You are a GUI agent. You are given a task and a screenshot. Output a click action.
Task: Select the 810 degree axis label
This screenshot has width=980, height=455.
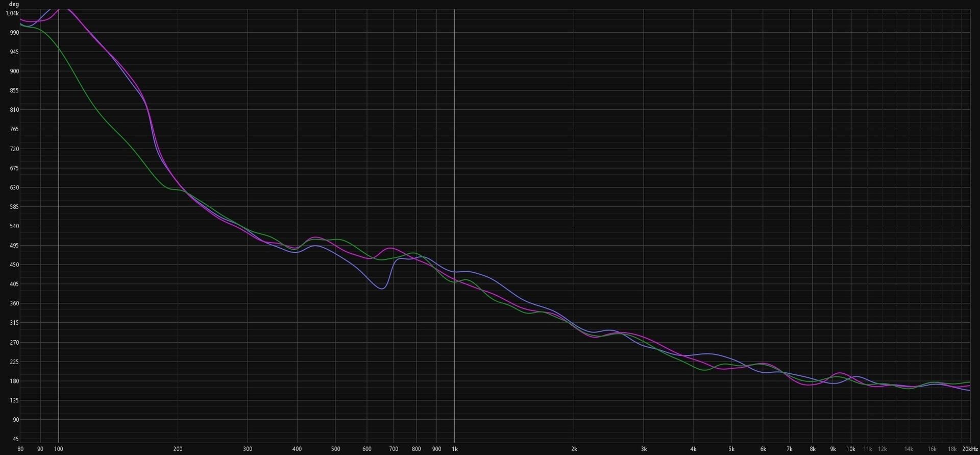(x=14, y=110)
